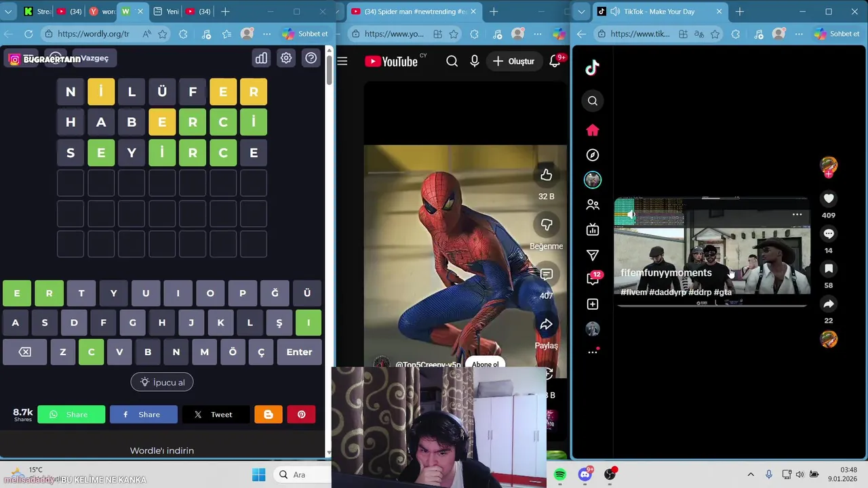868x488 pixels.
Task: Switch to the Yandex word tab
Action: pyautogui.click(x=102, y=12)
